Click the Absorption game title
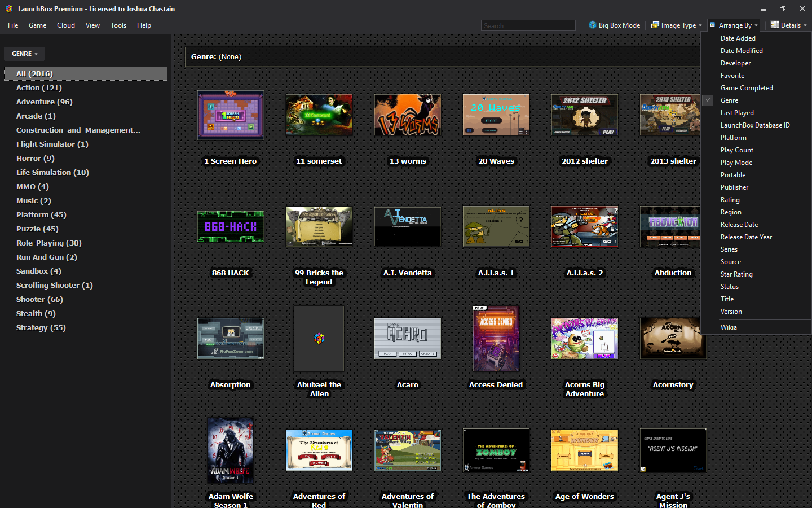 click(x=230, y=385)
